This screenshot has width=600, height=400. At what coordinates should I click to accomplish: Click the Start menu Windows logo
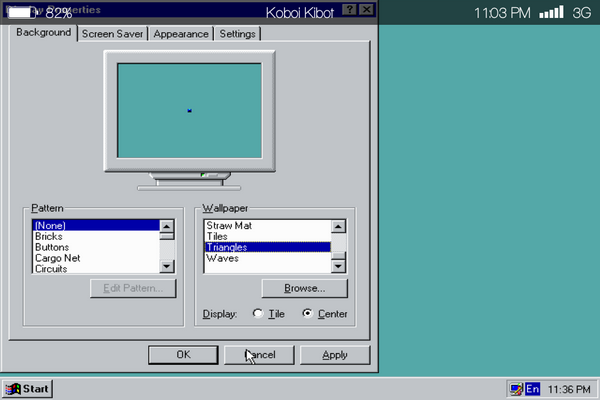pos(13,389)
